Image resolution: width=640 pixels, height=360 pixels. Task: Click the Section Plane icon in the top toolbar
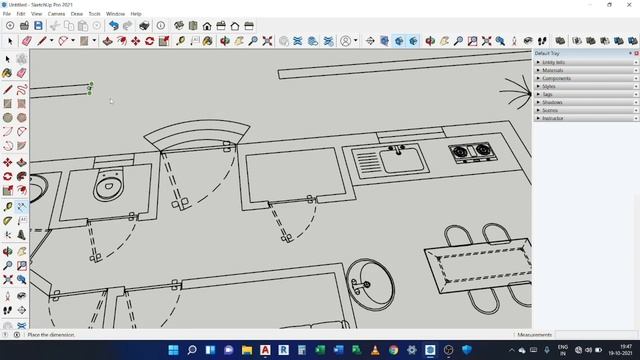370,41
